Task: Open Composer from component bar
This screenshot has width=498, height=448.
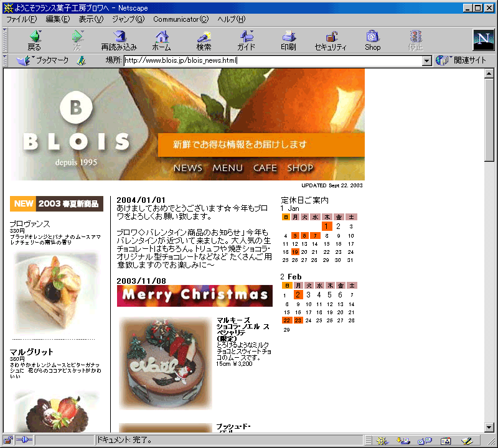Action: pos(467,441)
